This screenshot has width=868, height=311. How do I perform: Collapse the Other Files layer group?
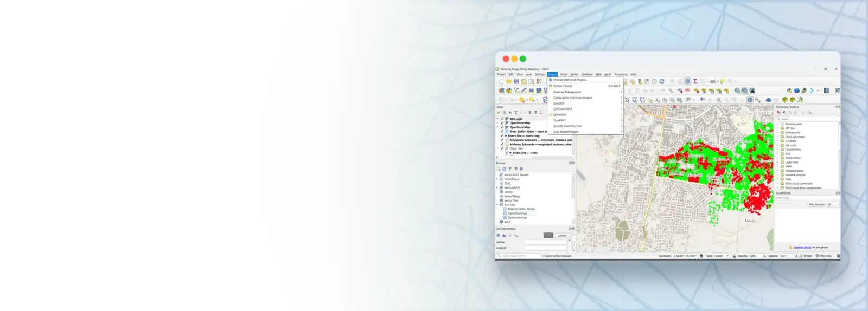pos(497,148)
